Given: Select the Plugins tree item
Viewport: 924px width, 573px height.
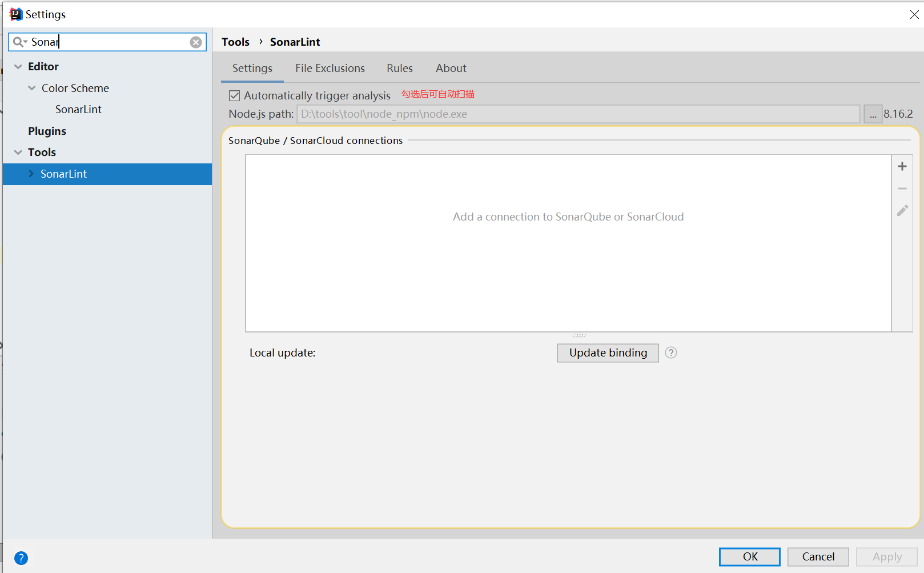Looking at the screenshot, I should click(x=47, y=131).
